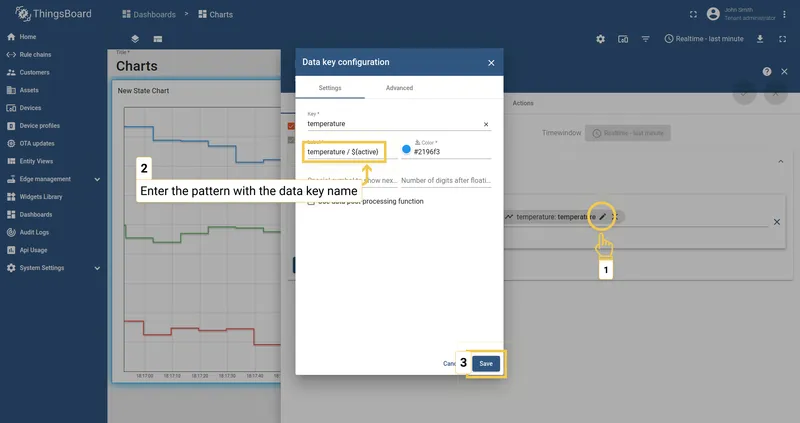The width and height of the screenshot is (800, 423).
Task: Click the Charts breadcrumb
Action: click(x=216, y=14)
